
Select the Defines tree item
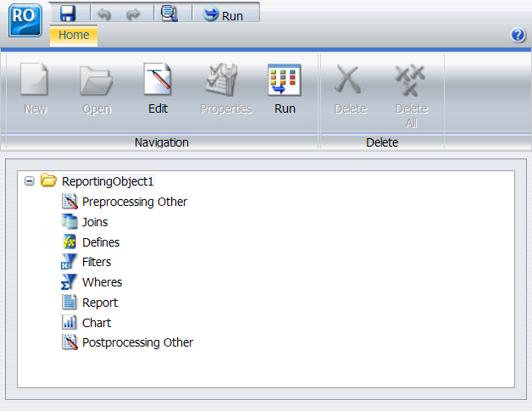tap(101, 242)
